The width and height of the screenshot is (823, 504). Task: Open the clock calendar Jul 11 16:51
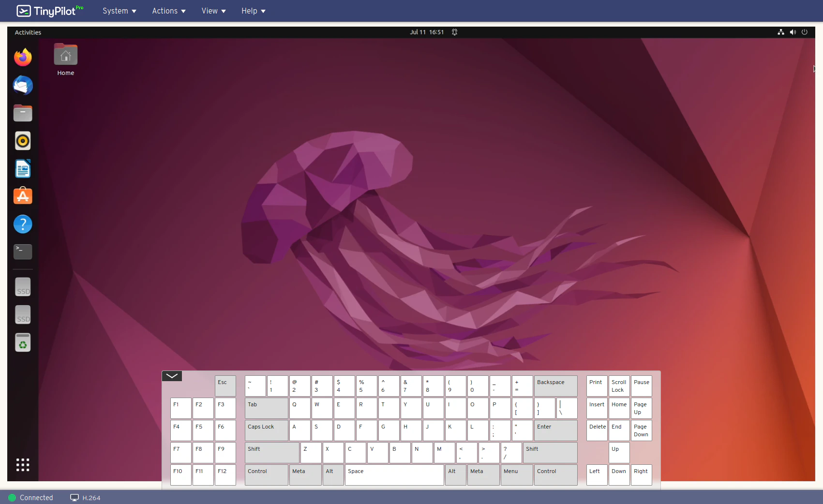point(427,32)
